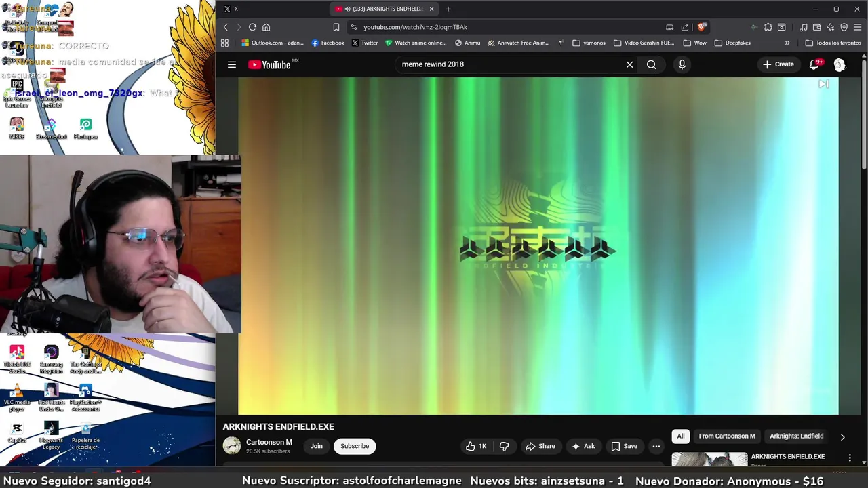Screen dimensions: 868x488
Task: Open the vamonos bookmarks folder
Action: [x=589, y=43]
